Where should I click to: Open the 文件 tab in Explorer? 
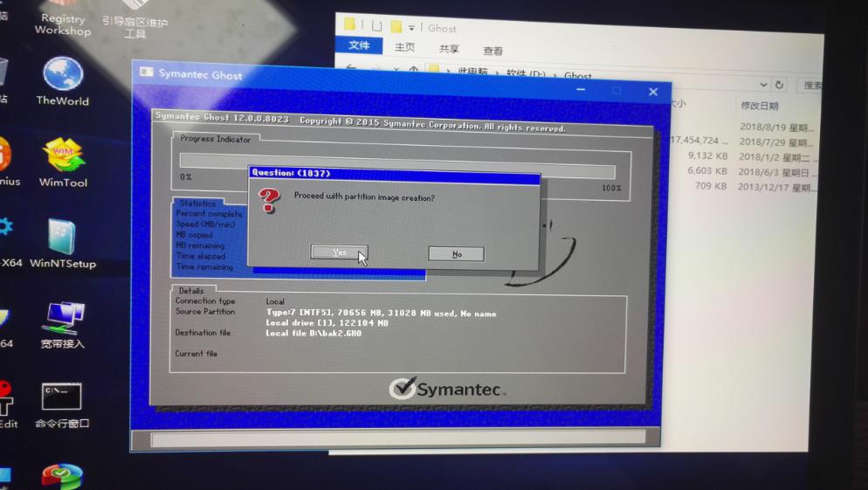tap(359, 45)
